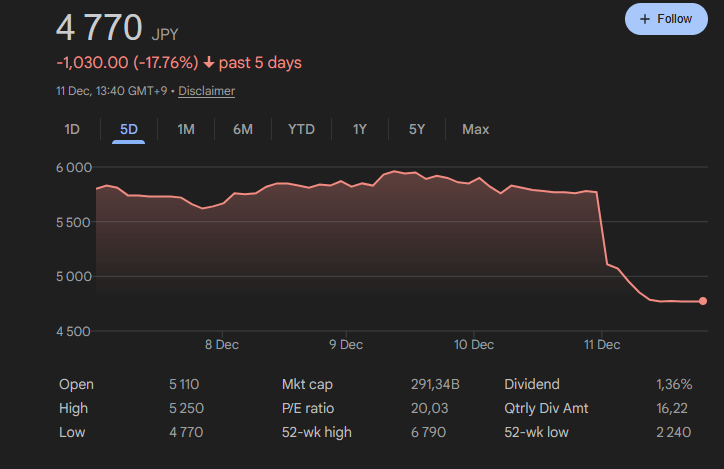The width and height of the screenshot is (724, 469).
Task: Click the Low value 4 770
Action: (x=186, y=432)
